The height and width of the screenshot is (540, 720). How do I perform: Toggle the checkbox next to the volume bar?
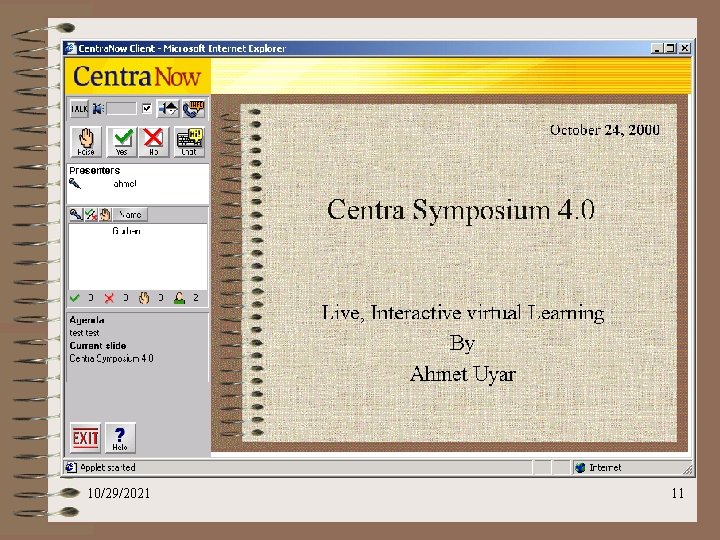147,108
